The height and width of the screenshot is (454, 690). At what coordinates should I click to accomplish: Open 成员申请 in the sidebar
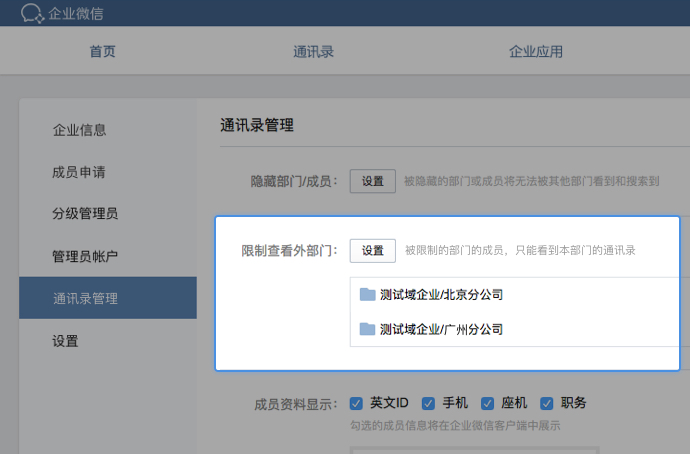(x=79, y=172)
